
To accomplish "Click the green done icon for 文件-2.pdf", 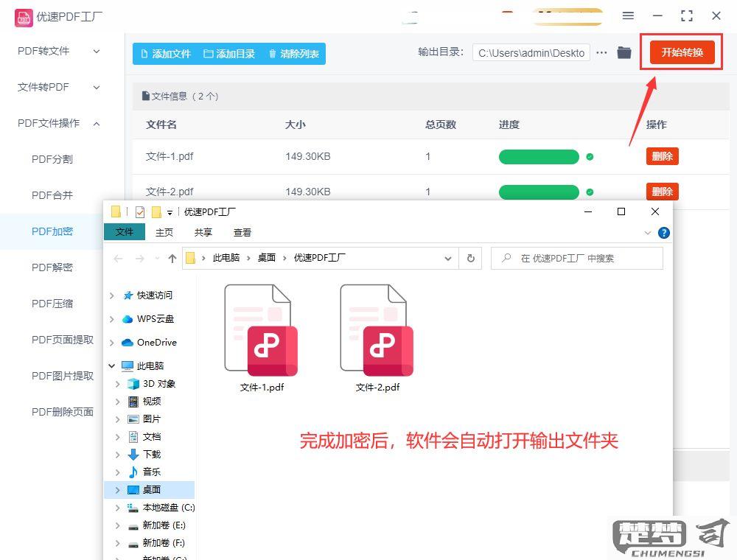I will coord(590,192).
